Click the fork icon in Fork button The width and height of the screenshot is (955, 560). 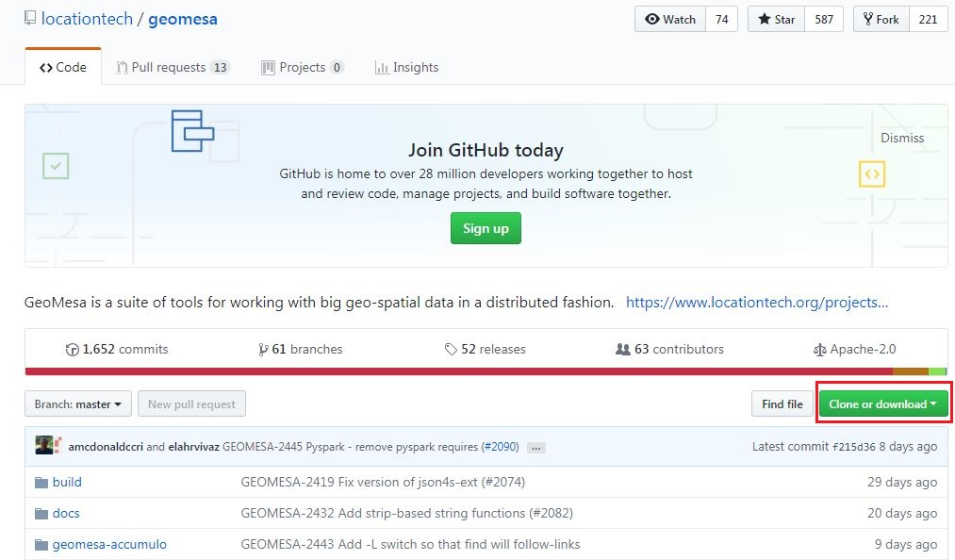(868, 19)
